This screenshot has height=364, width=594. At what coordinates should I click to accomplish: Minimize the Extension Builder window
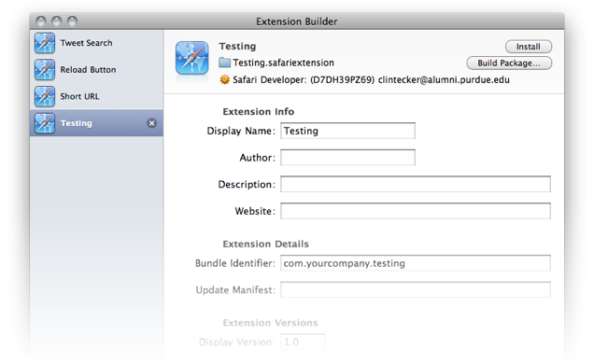pyautogui.click(x=56, y=21)
